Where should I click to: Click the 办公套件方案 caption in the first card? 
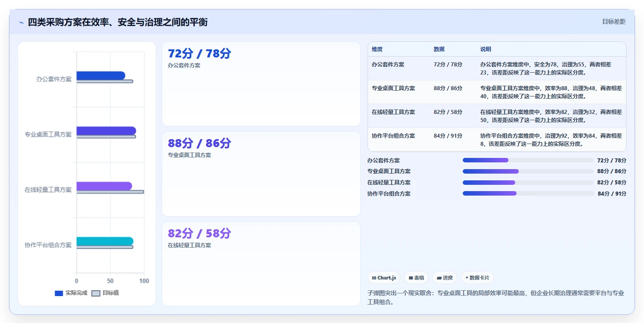pos(184,65)
